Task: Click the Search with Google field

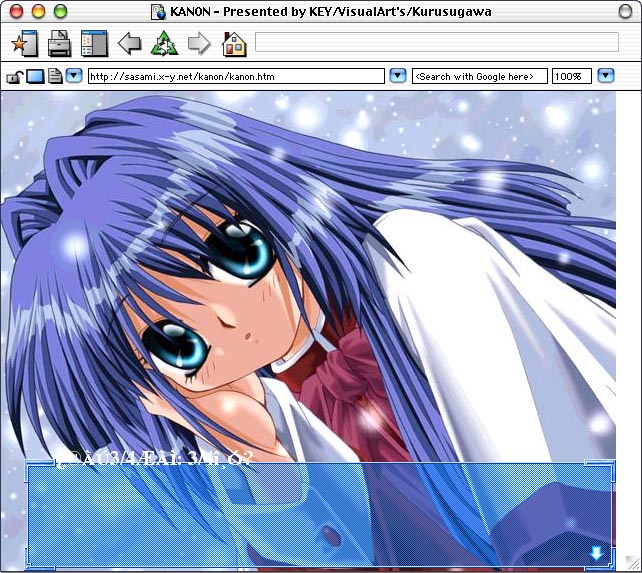Action: (x=479, y=77)
